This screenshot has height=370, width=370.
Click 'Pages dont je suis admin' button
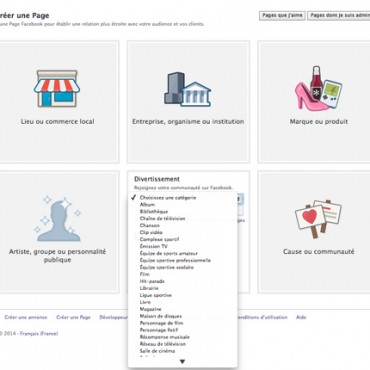coord(339,15)
